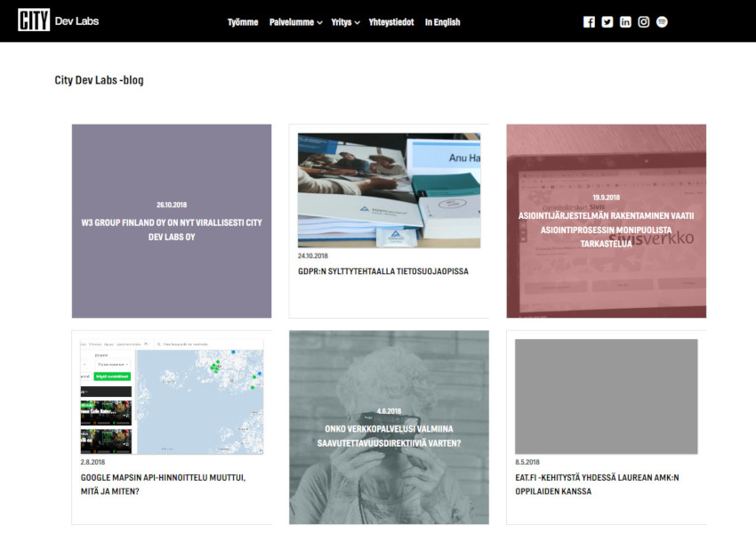Click the City Dev Labs -blog heading
756x534 pixels.
tap(99, 80)
